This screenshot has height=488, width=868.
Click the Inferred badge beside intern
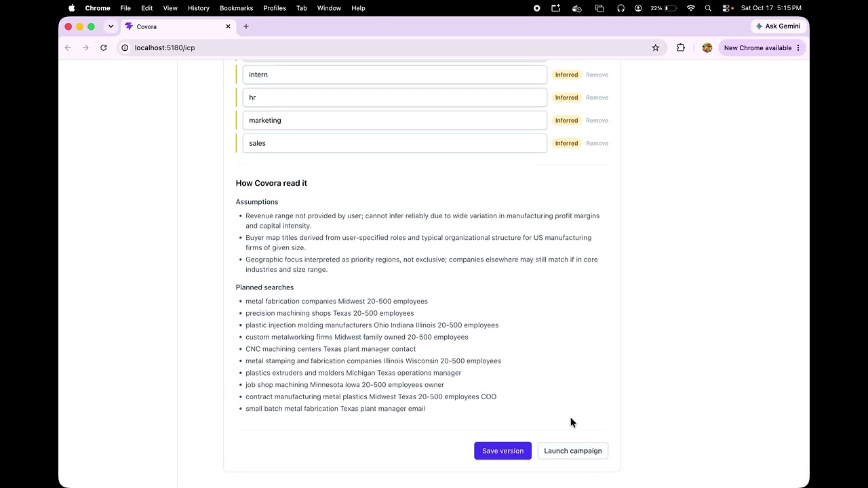566,75
